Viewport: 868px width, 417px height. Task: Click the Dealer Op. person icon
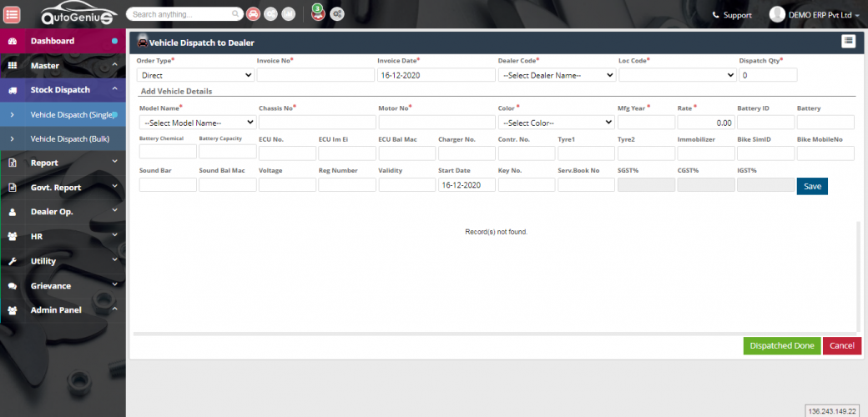click(13, 212)
